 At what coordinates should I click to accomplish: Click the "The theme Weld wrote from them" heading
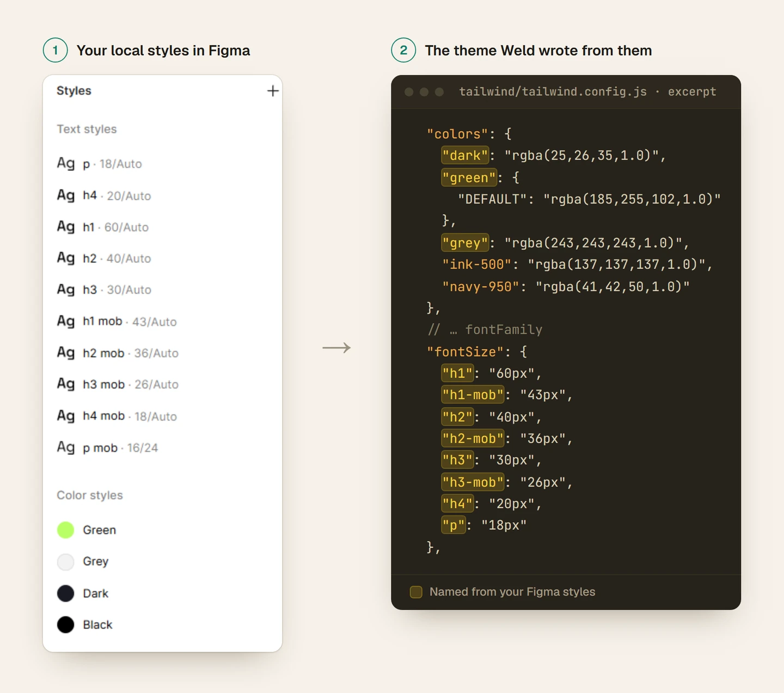coord(538,51)
